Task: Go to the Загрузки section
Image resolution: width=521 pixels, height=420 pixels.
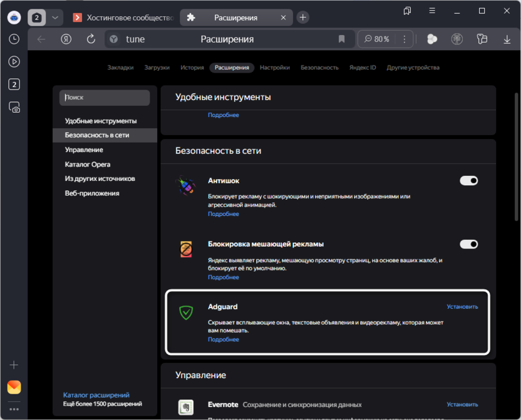Action: [157, 68]
